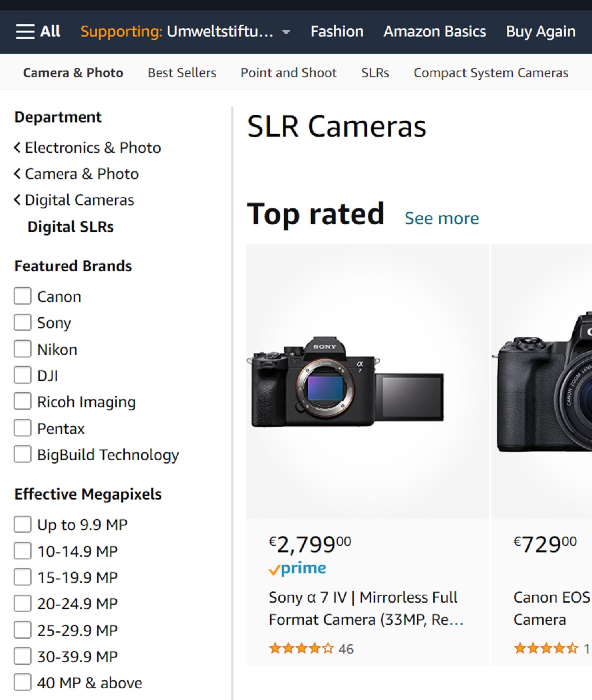Click the €2,799.00 price of the Sony camera

point(310,544)
